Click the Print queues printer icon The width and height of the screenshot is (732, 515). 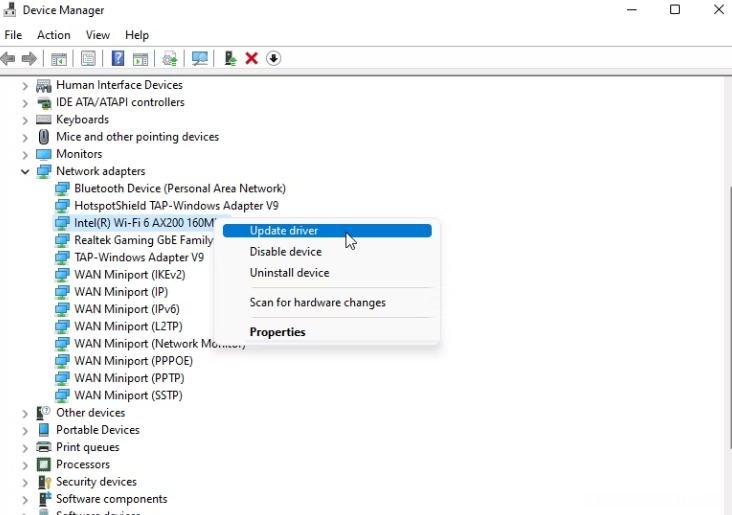[44, 447]
